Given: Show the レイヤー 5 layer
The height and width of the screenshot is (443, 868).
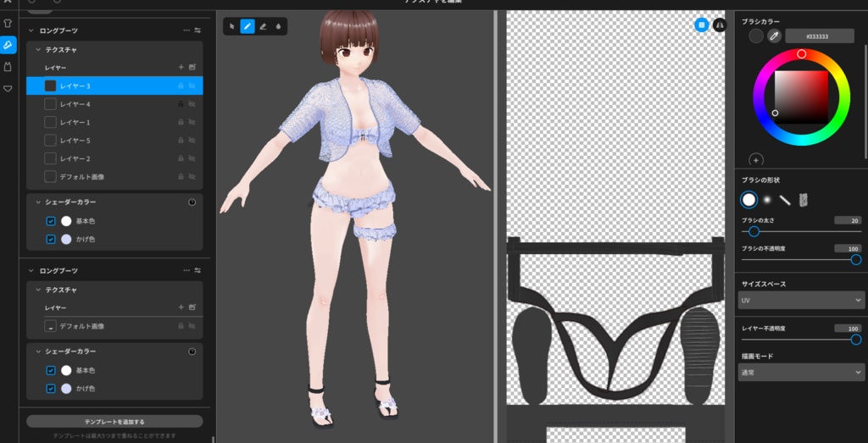Looking at the screenshot, I should (192, 141).
